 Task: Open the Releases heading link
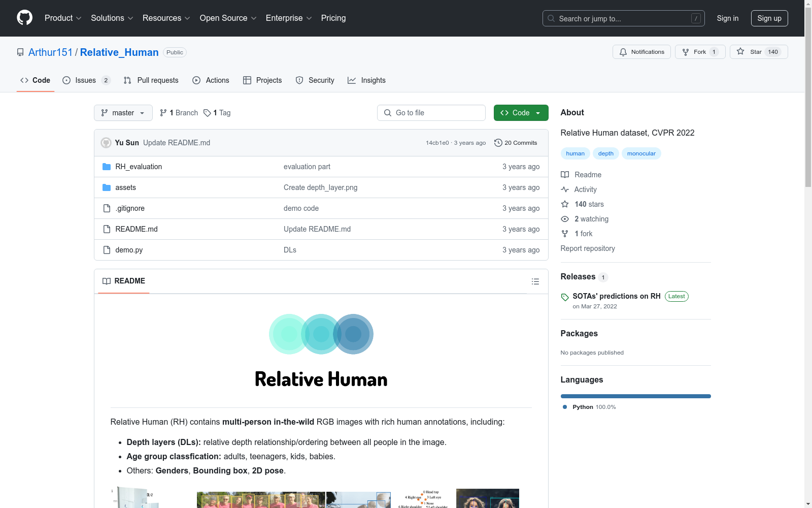point(578,277)
